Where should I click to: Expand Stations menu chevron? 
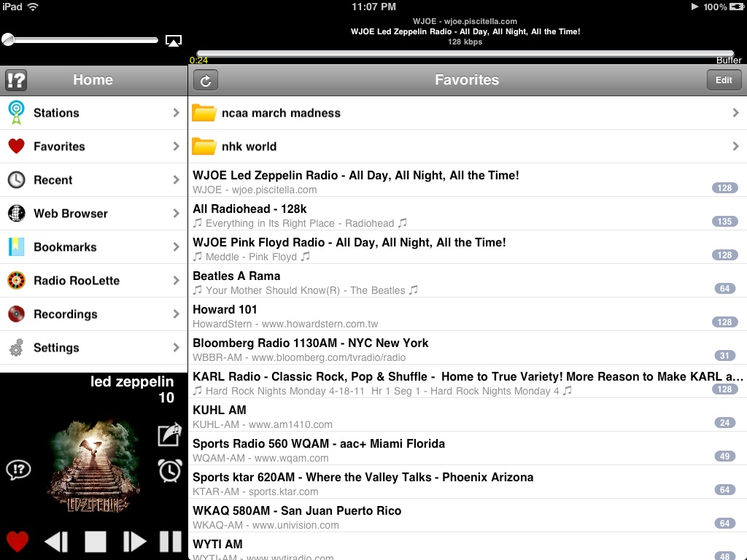177,113
